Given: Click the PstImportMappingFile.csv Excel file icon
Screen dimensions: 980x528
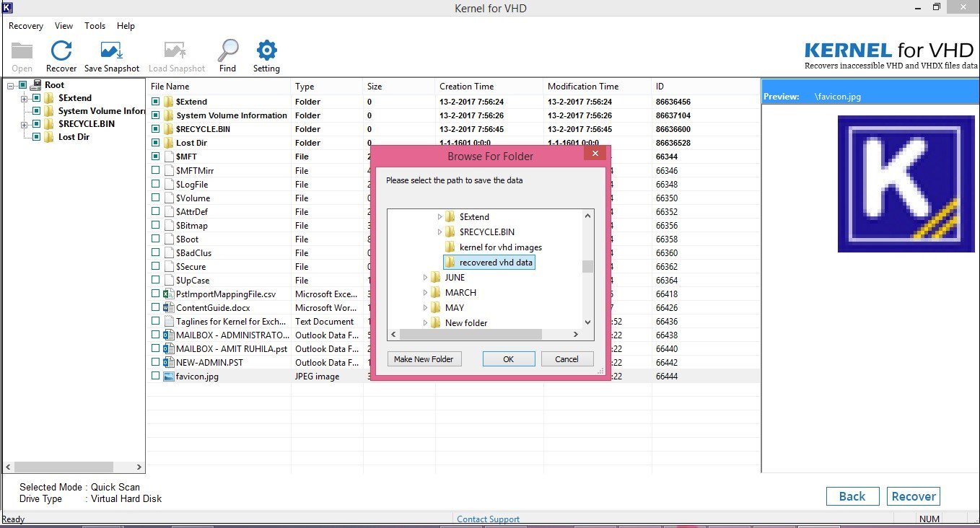Looking at the screenshot, I should [x=169, y=294].
